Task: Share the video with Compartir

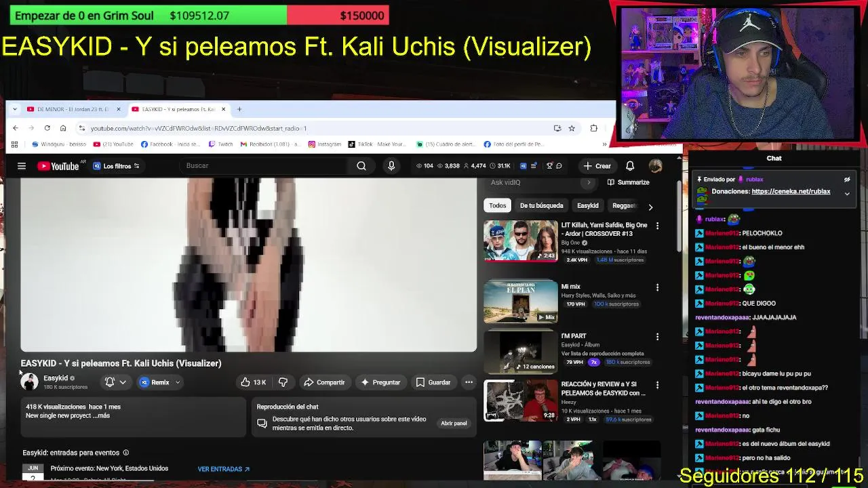Action: click(324, 382)
